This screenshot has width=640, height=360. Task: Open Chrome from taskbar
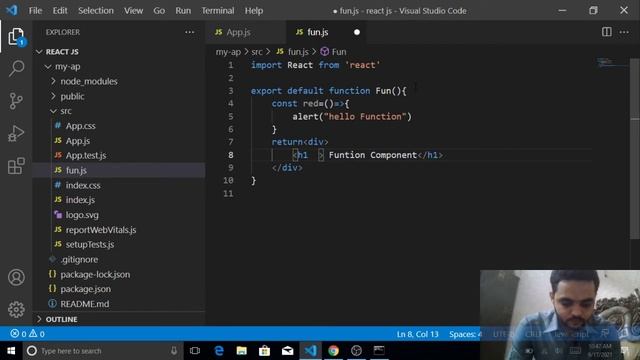pos(333,351)
